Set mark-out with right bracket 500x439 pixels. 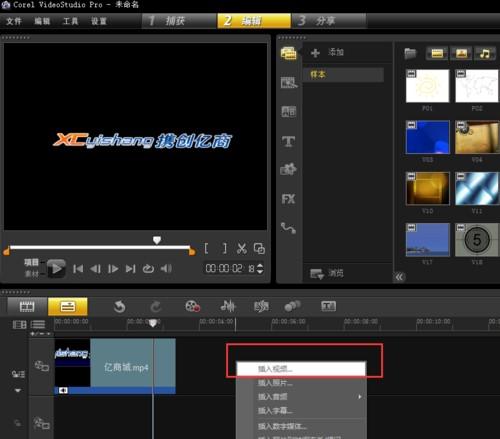225,248
